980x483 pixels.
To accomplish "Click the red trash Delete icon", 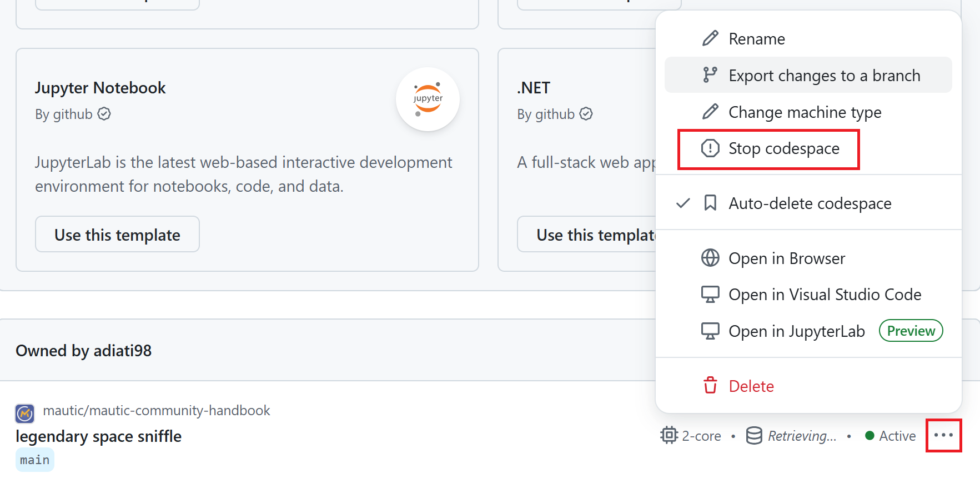I will [710, 386].
